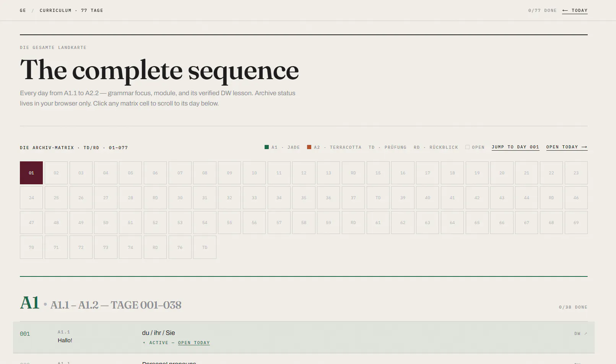This screenshot has height=364, width=616.
Task: Select matrix cell 01
Action: 31,173
